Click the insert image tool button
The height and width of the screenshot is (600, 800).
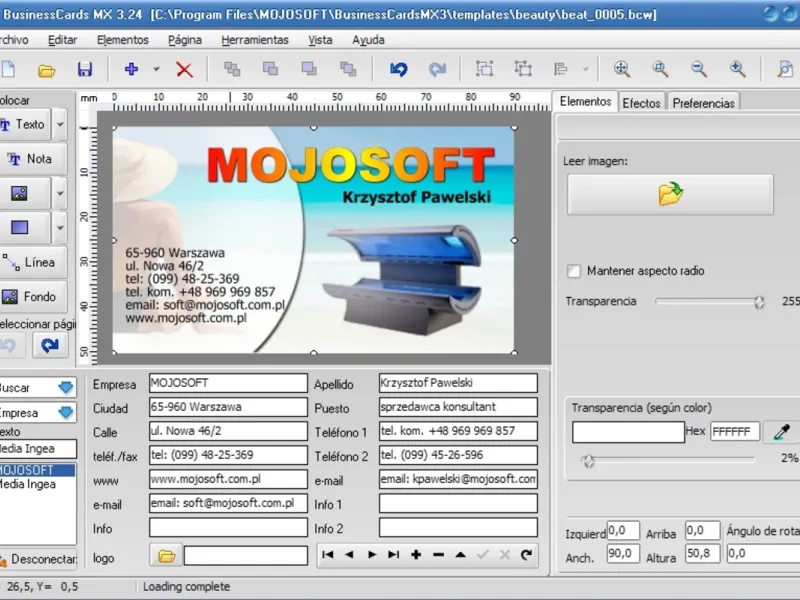(24, 193)
